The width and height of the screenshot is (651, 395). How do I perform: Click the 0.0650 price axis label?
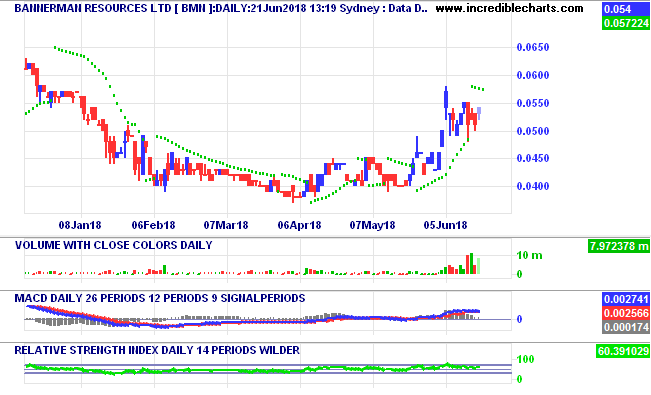533,47
